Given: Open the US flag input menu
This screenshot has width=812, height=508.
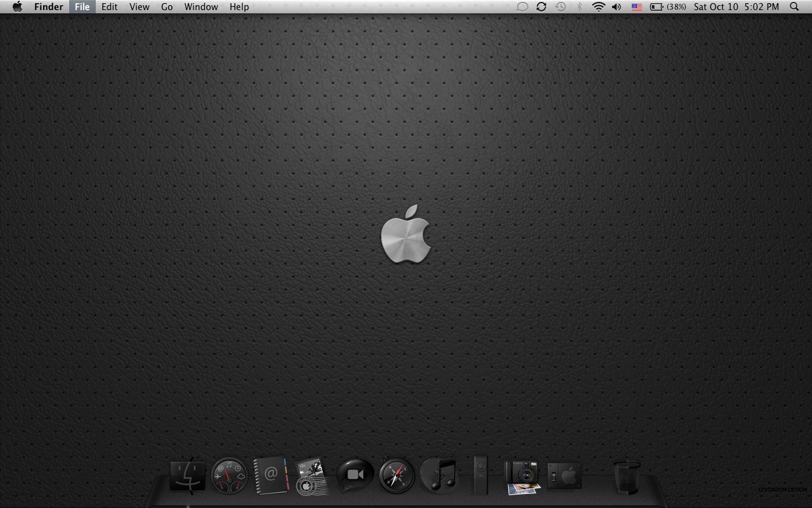Looking at the screenshot, I should [637, 7].
